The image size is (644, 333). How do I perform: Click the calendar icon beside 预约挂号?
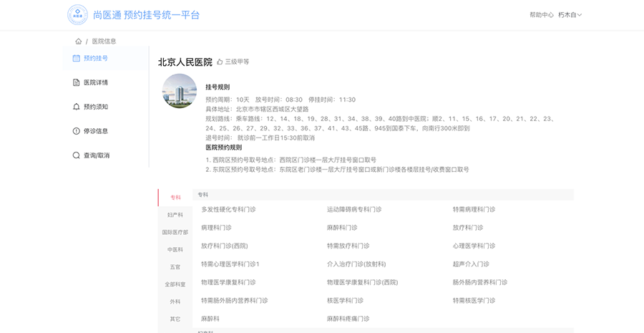[77, 58]
